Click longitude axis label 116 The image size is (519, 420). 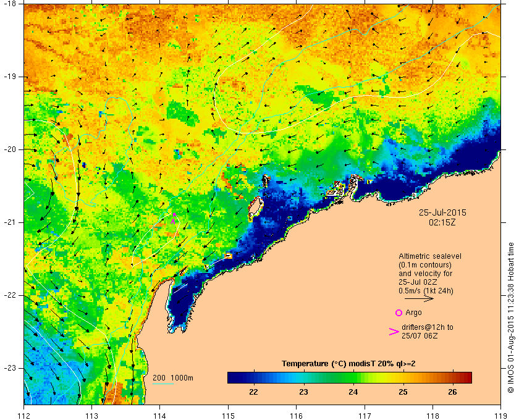[296, 415]
